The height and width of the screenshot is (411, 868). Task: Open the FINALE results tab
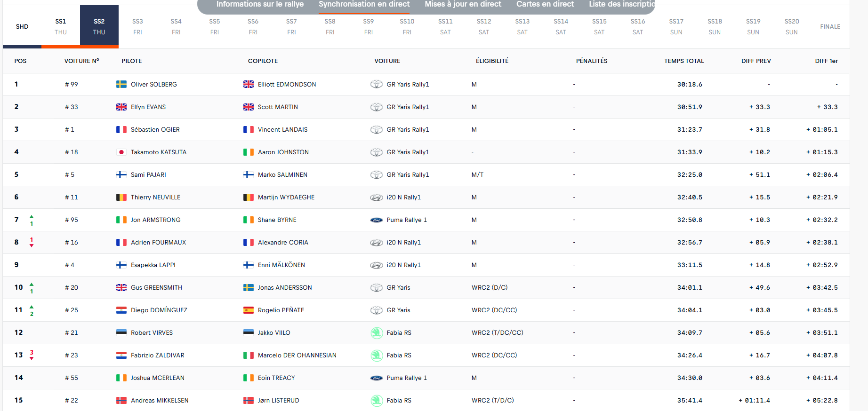click(830, 26)
